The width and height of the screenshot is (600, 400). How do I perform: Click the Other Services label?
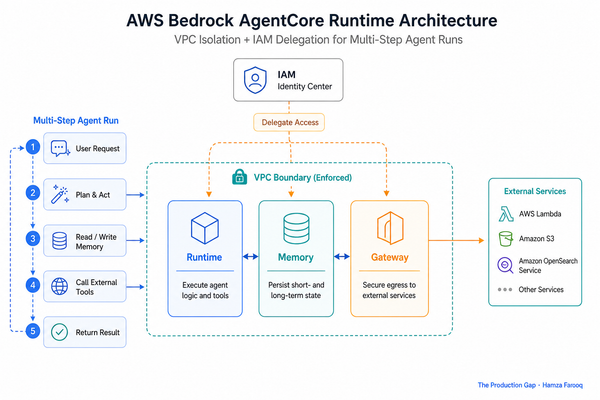(x=541, y=290)
